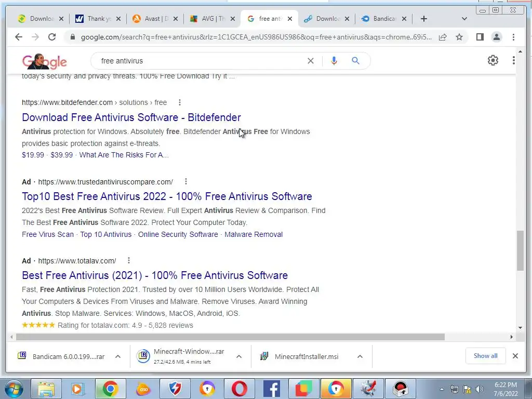532x399 pixels.
Task: Open Download Free Antivirus Software - Bitdefender
Action: 131,117
